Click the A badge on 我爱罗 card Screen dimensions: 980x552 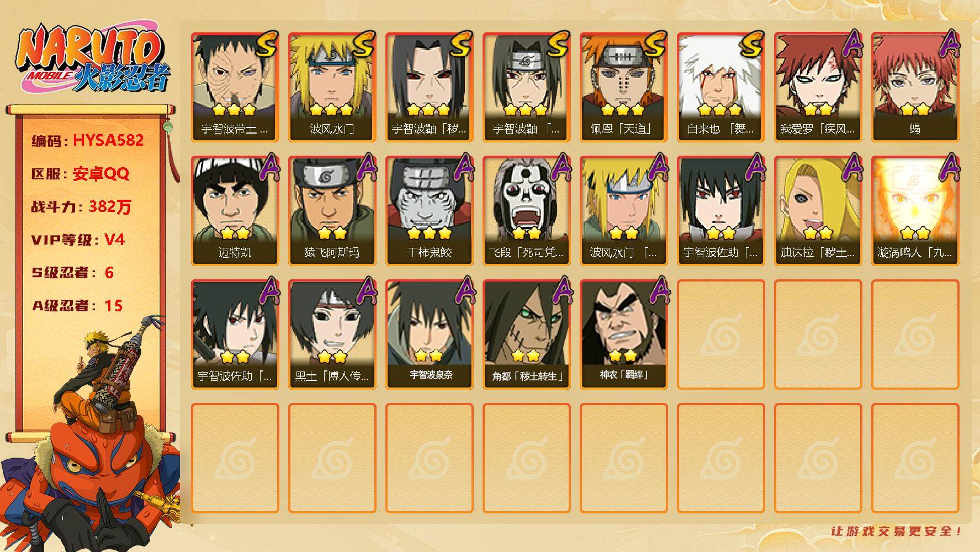(851, 44)
